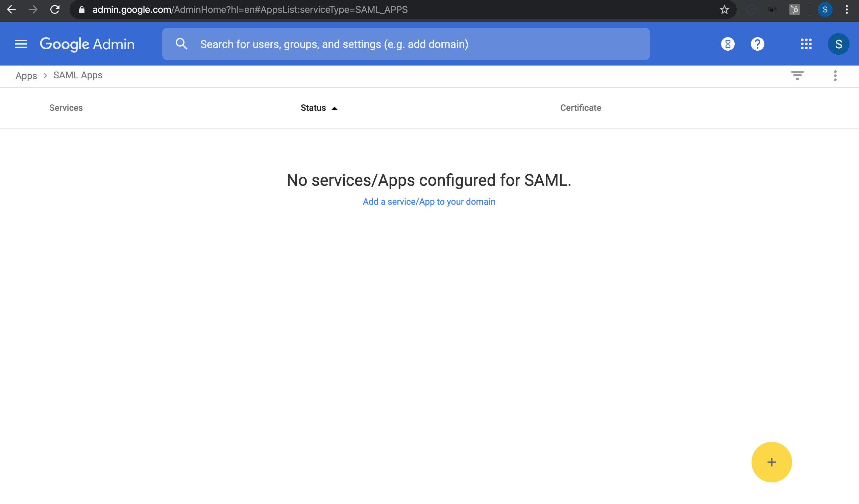This screenshot has width=859, height=504.
Task: Select the SAML Apps section tab
Action: click(78, 75)
